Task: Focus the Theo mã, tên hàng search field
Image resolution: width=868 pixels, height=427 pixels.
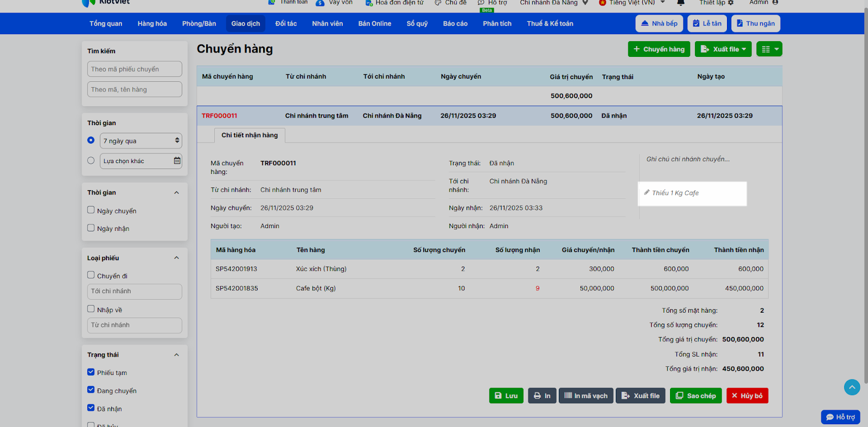Action: tap(135, 89)
